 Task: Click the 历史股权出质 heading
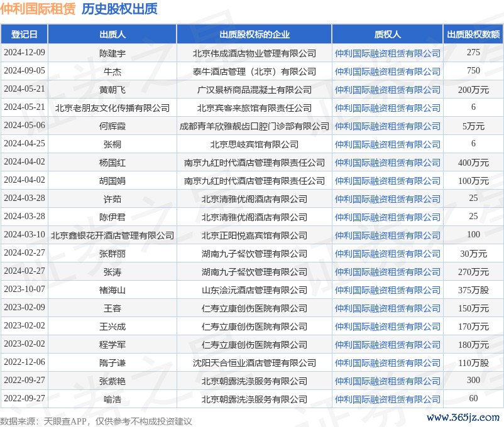tap(119, 9)
